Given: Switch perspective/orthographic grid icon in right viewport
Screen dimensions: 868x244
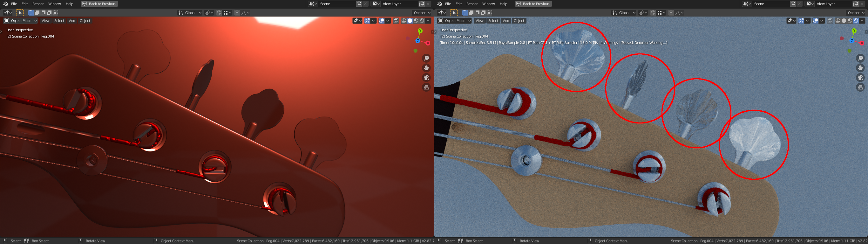Looking at the screenshot, I should [860, 87].
